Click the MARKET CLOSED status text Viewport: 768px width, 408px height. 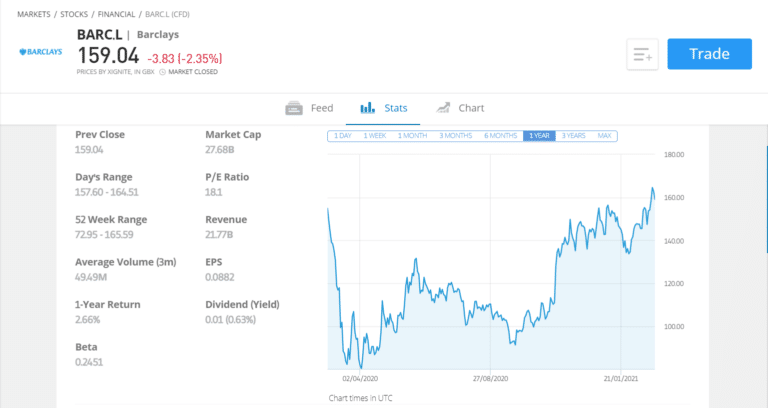click(193, 72)
